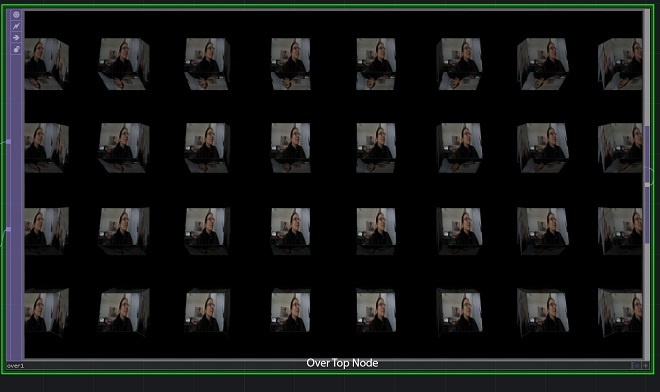Click the lower input connector on left edge
Viewport: 660px width, 392px height.
[x=8, y=229]
